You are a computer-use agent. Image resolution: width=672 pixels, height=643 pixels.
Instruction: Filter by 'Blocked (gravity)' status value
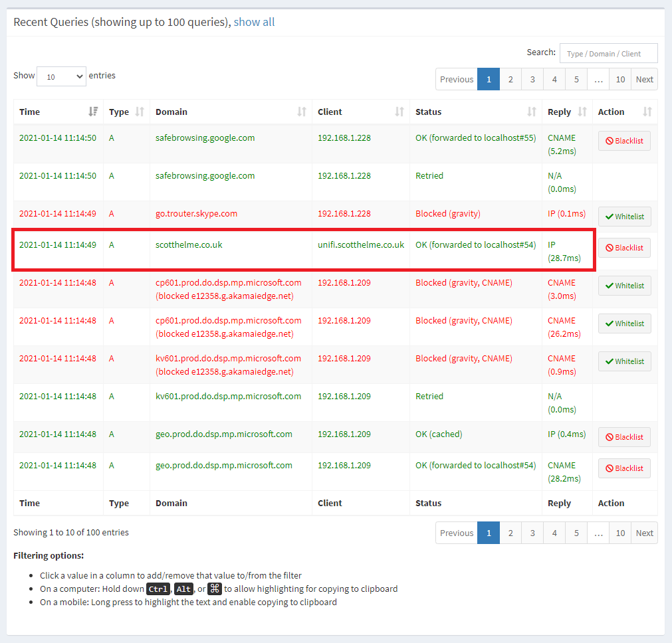[x=447, y=214]
